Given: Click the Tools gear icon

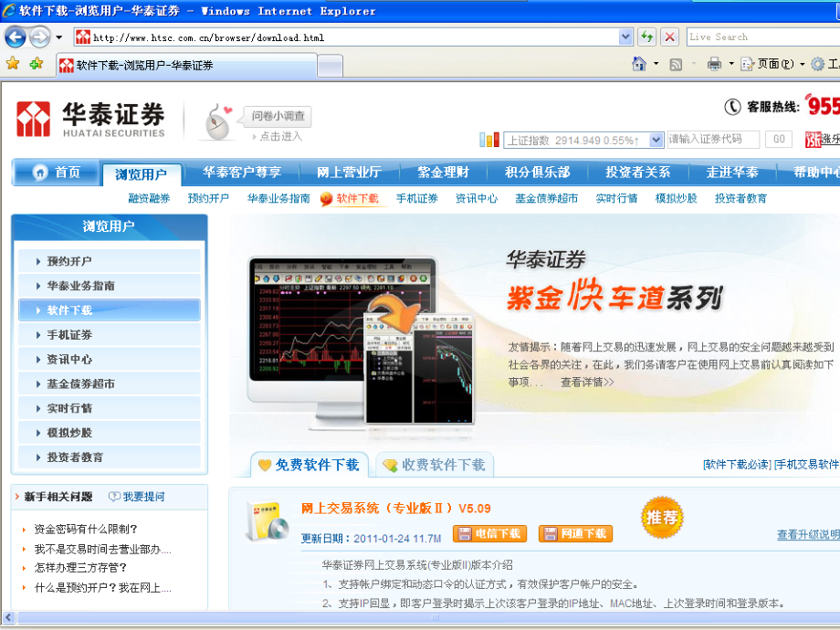Looking at the screenshot, I should (x=817, y=64).
